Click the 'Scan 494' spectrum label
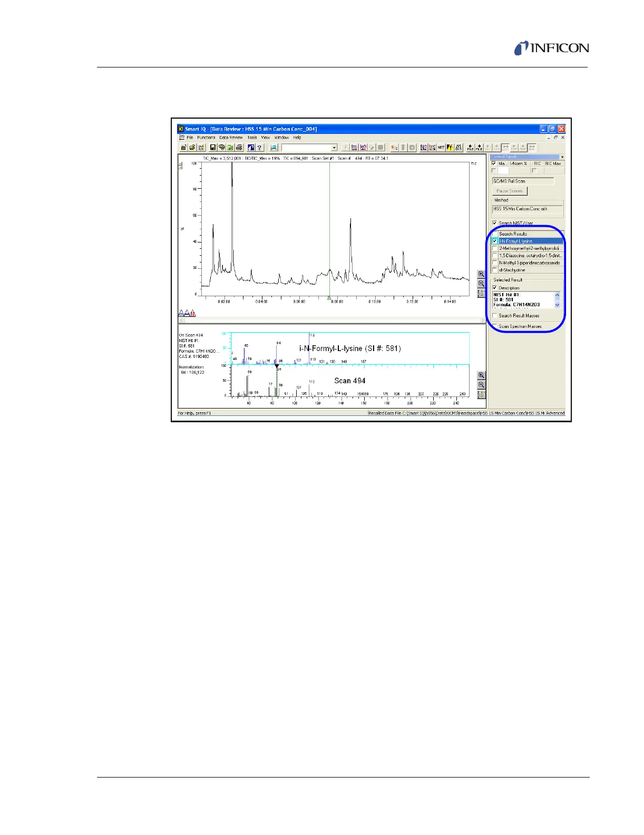The height and width of the screenshot is (835, 644). coord(349,381)
